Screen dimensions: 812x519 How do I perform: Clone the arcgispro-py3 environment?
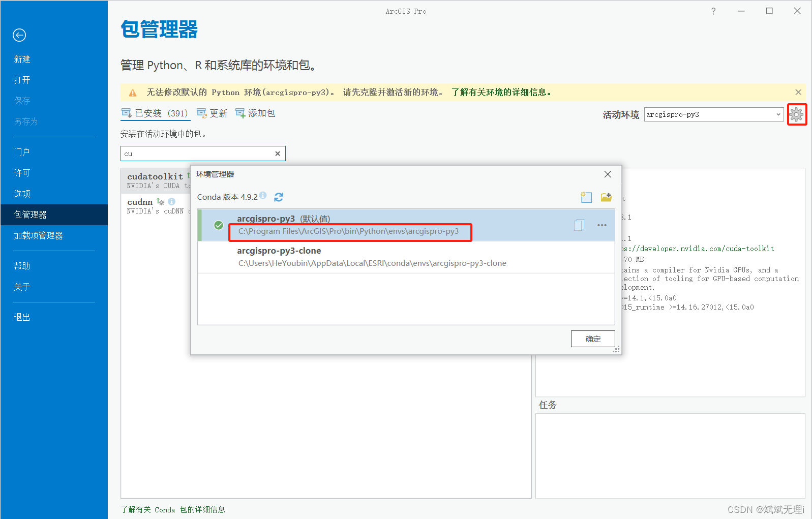[x=579, y=225]
